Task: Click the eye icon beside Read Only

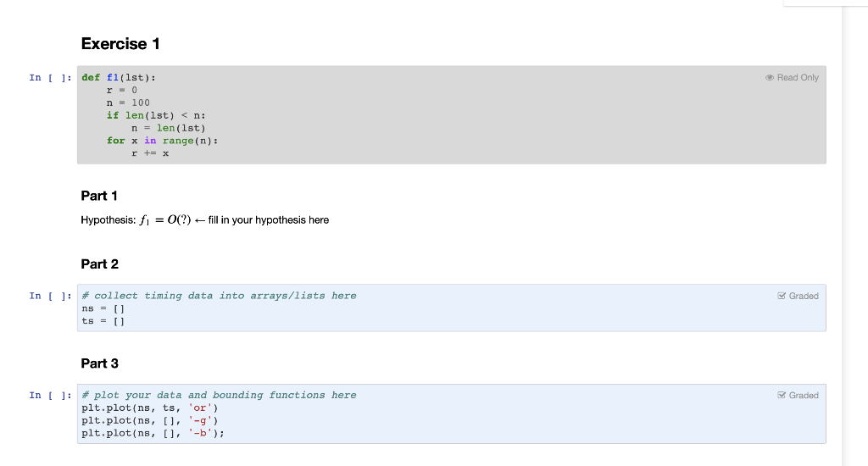Action: point(770,77)
